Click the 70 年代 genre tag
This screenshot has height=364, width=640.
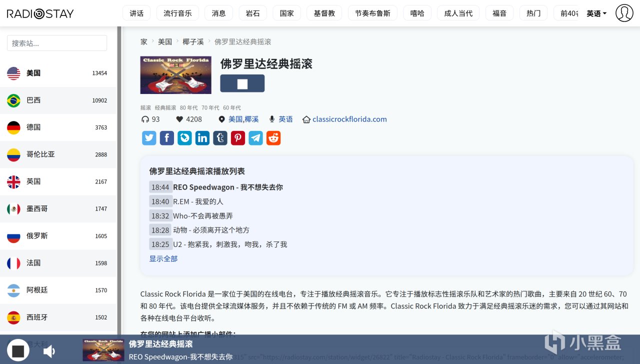coord(210,107)
